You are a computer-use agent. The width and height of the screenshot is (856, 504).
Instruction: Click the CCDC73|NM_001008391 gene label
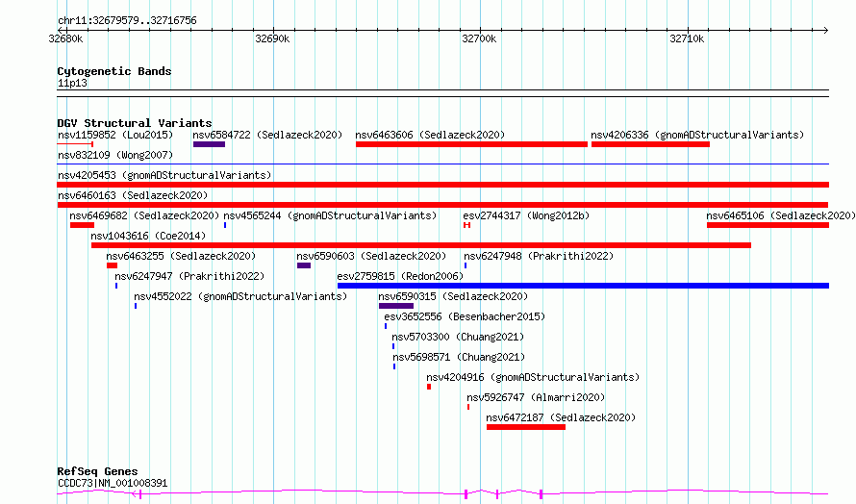click(113, 483)
